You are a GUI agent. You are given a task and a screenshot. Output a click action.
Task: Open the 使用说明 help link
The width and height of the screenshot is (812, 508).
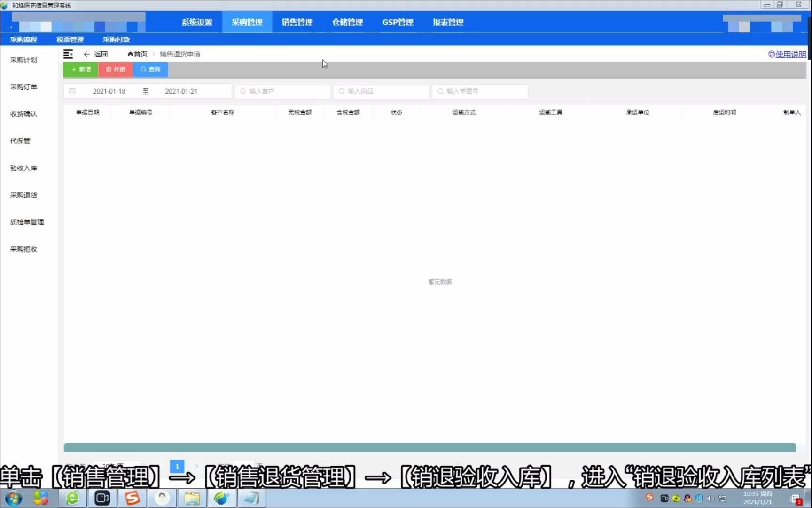click(787, 54)
